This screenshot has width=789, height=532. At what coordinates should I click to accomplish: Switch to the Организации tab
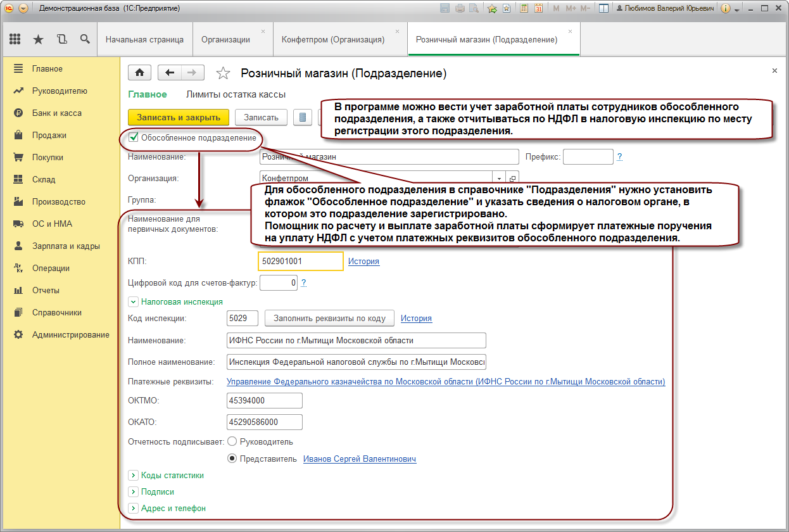225,39
